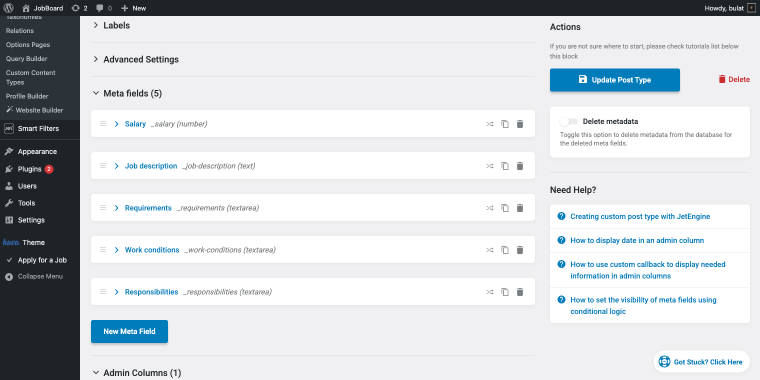Click the drag handle of the Salary field
Image resolution: width=760 pixels, height=380 pixels.
[103, 124]
